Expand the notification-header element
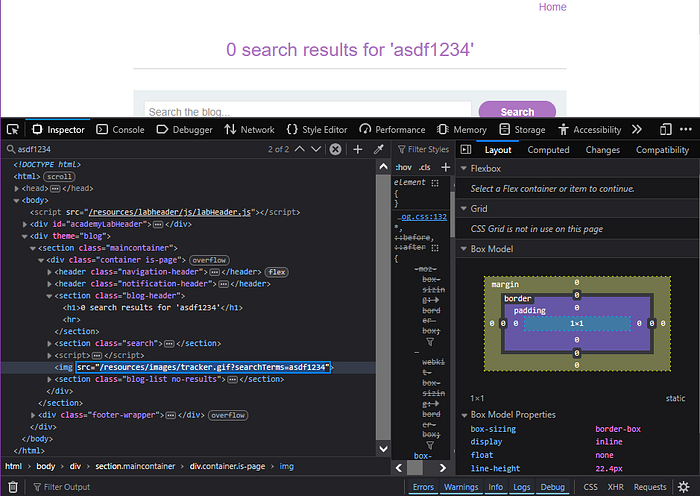Image resolution: width=700 pixels, height=496 pixels. pyautogui.click(x=50, y=284)
